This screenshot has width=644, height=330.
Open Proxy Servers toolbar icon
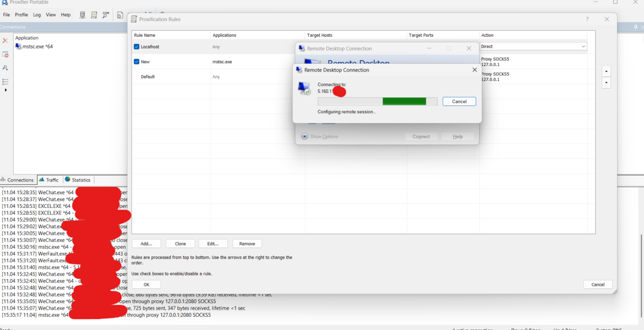coord(83,15)
